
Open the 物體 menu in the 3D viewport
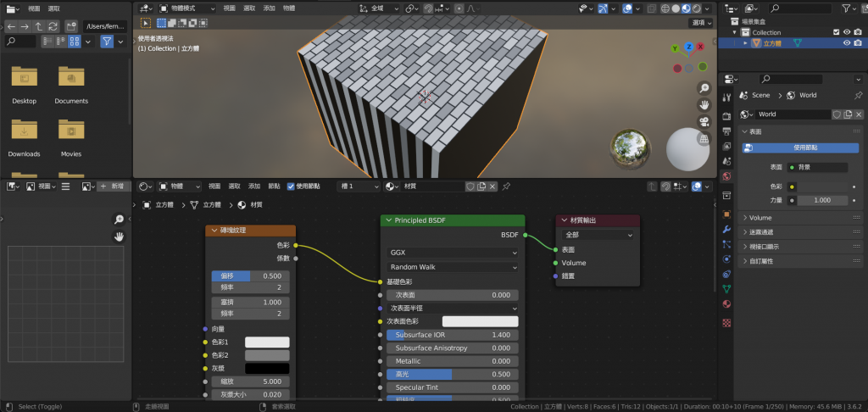289,8
